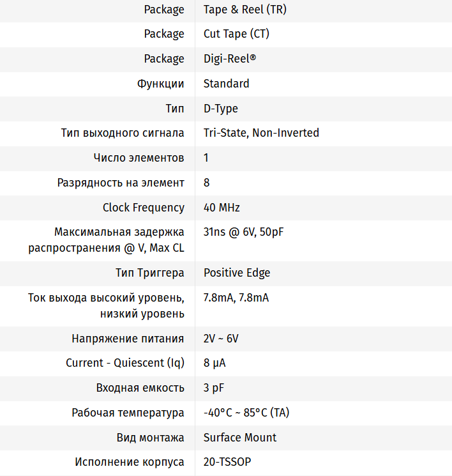452x476 pixels.
Task: Click the 40 MHz clock frequency value
Action: 222,208
